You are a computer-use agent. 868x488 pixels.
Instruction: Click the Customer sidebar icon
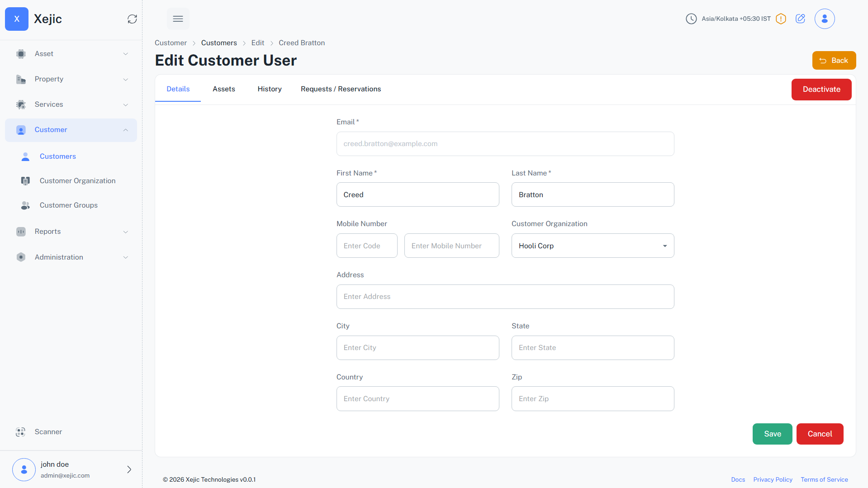pos(21,130)
